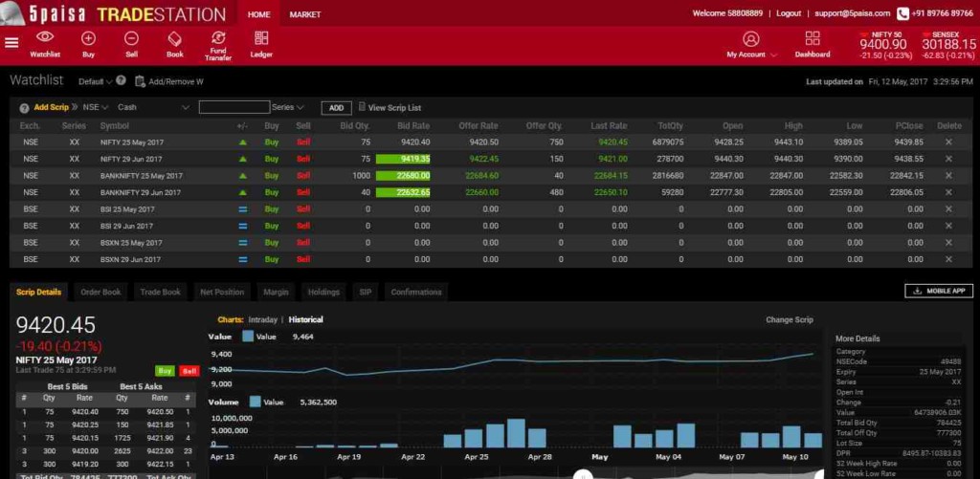The image size is (980, 479).
Task: Click the ADD scrip button
Action: [336, 108]
